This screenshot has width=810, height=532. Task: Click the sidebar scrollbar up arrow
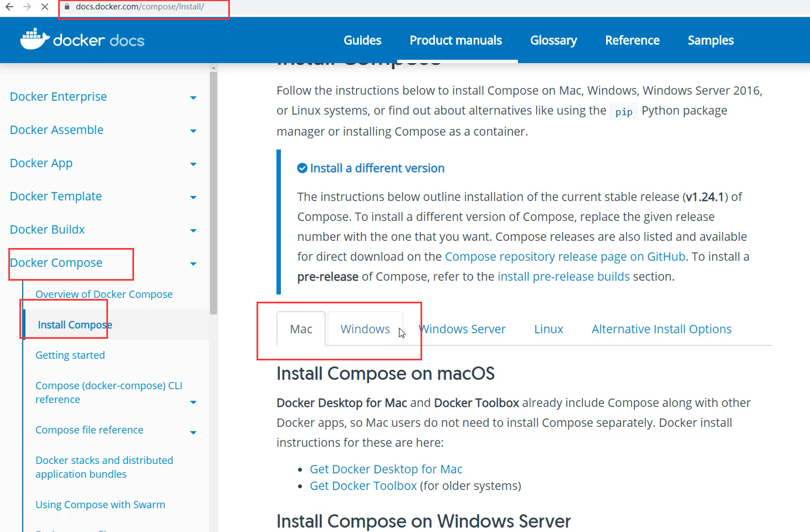pos(213,68)
